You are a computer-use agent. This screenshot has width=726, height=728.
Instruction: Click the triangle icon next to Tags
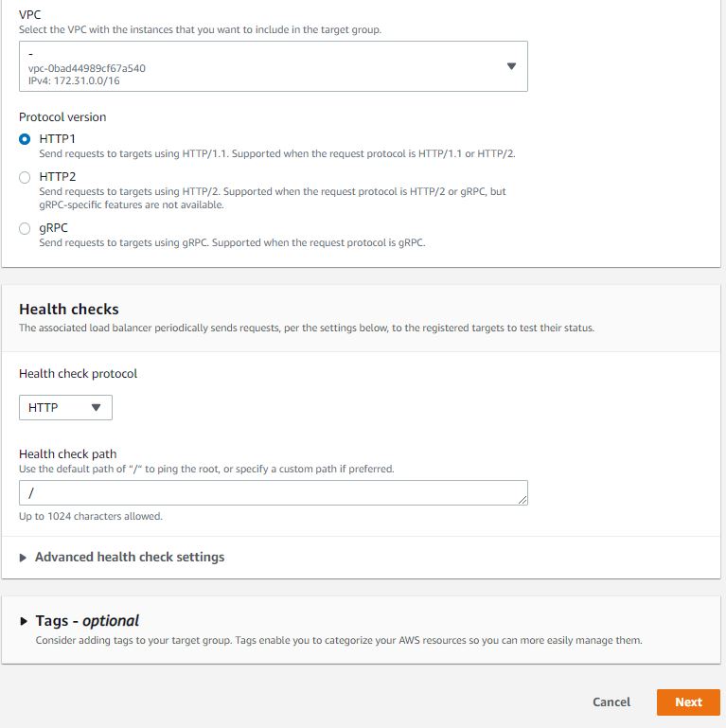point(24,621)
